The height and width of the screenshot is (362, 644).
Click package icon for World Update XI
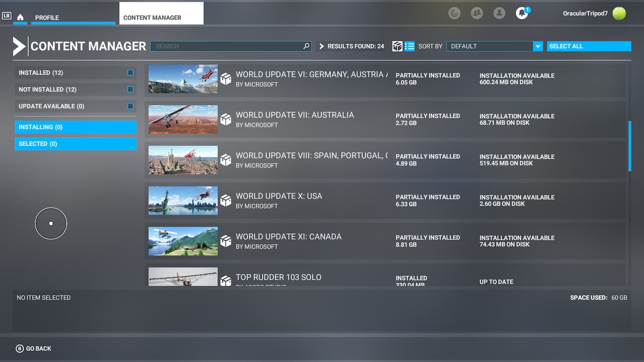[x=226, y=241]
